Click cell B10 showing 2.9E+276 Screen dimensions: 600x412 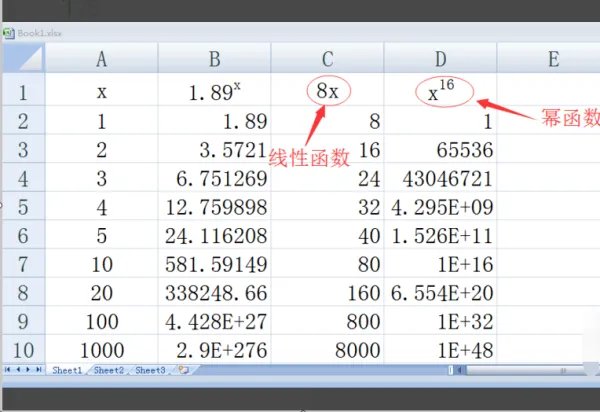point(214,349)
